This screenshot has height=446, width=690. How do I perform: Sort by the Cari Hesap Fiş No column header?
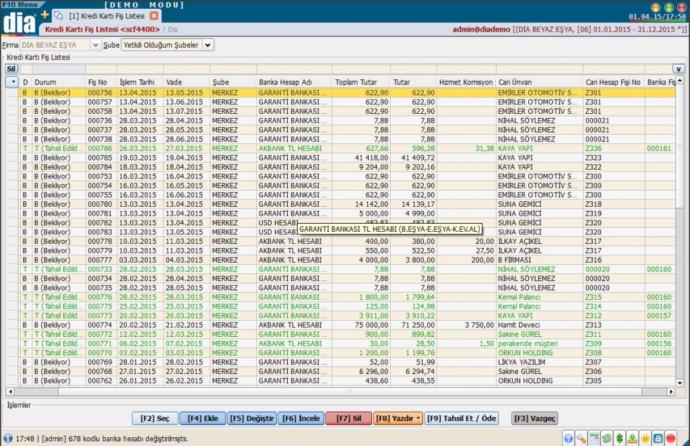(x=614, y=82)
